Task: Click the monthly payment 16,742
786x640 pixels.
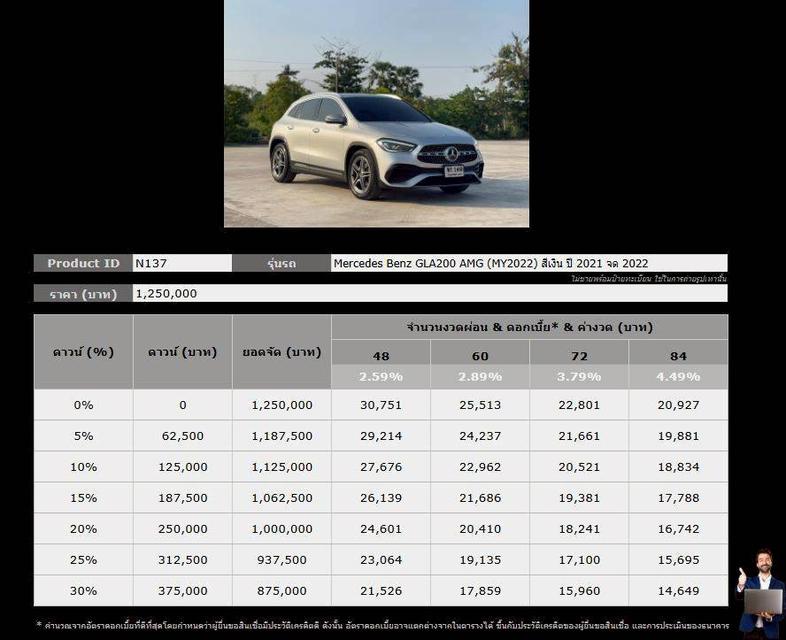Action: 678,529
